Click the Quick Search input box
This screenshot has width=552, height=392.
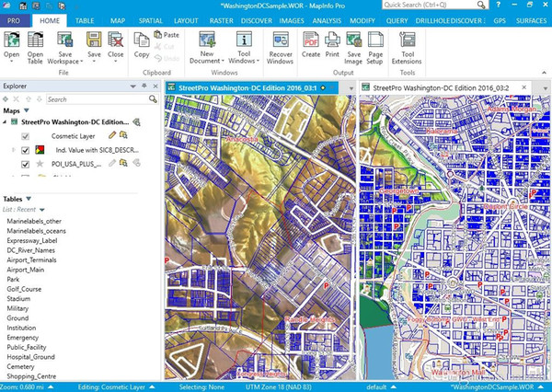(x=430, y=5)
